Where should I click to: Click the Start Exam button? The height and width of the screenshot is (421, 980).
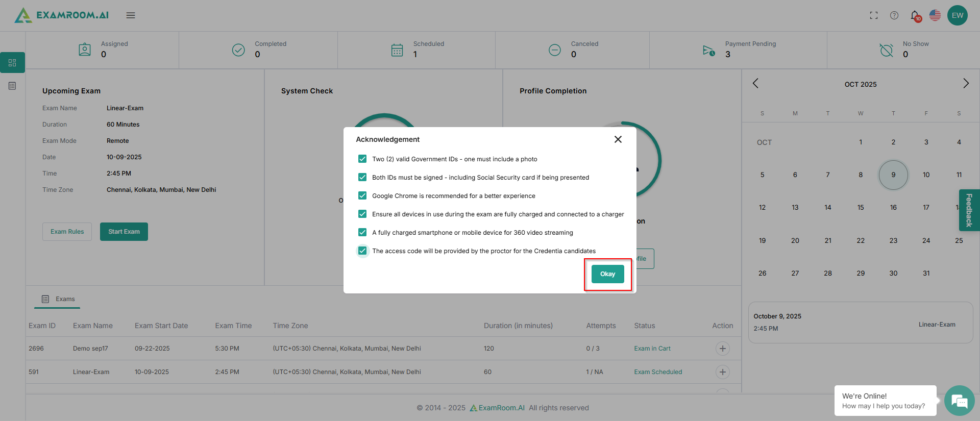coord(124,232)
